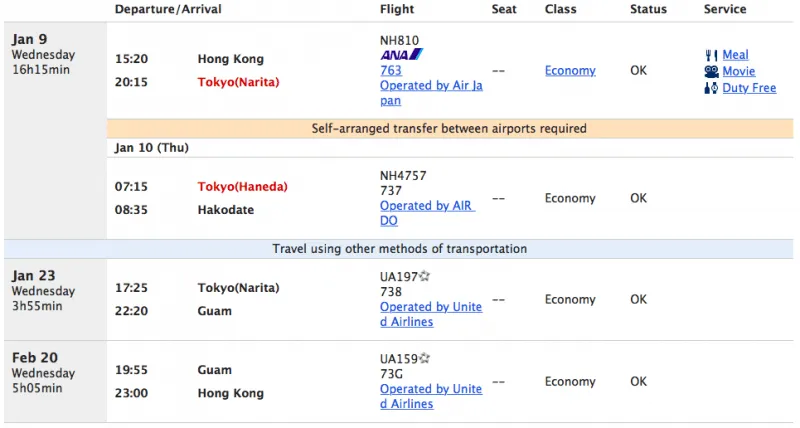Screen dimensions: 800x428
Task: Open the Movie service link
Action: (738, 71)
